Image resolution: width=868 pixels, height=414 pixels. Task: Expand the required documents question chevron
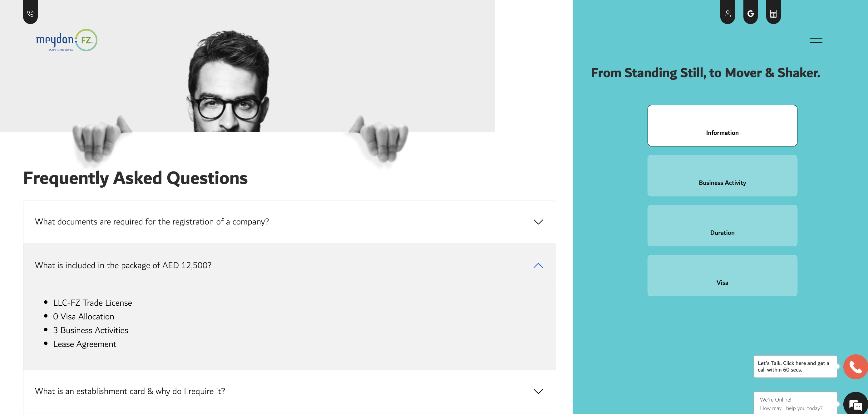point(538,222)
